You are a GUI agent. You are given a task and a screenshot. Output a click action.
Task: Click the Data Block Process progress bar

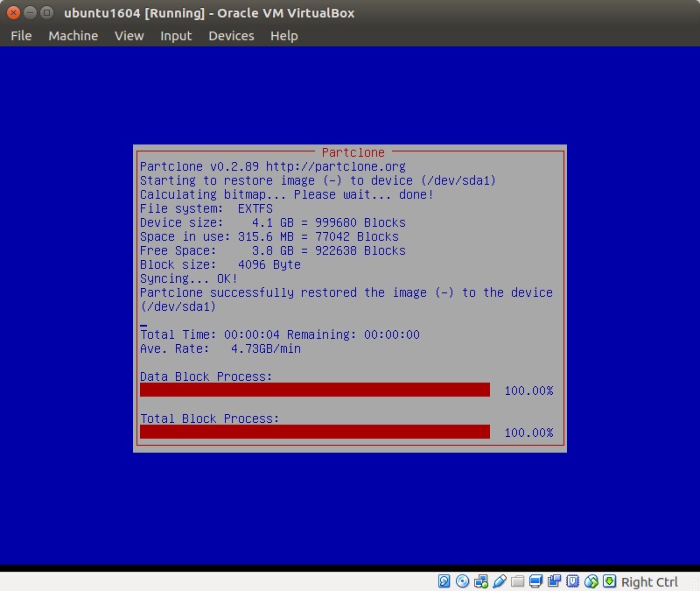[315, 390]
